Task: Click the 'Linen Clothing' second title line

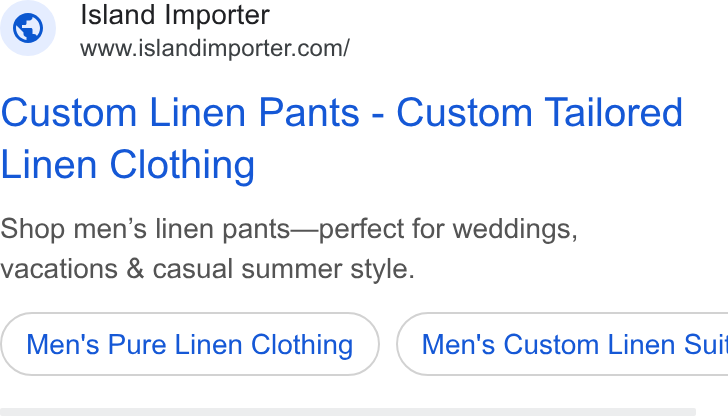Action: [128, 164]
